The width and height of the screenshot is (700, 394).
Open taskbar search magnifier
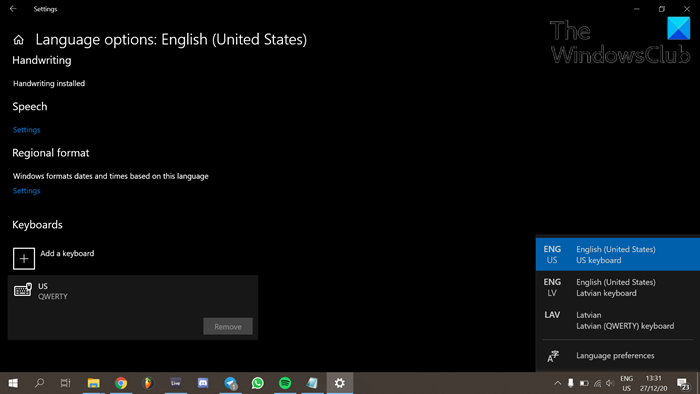click(x=39, y=383)
